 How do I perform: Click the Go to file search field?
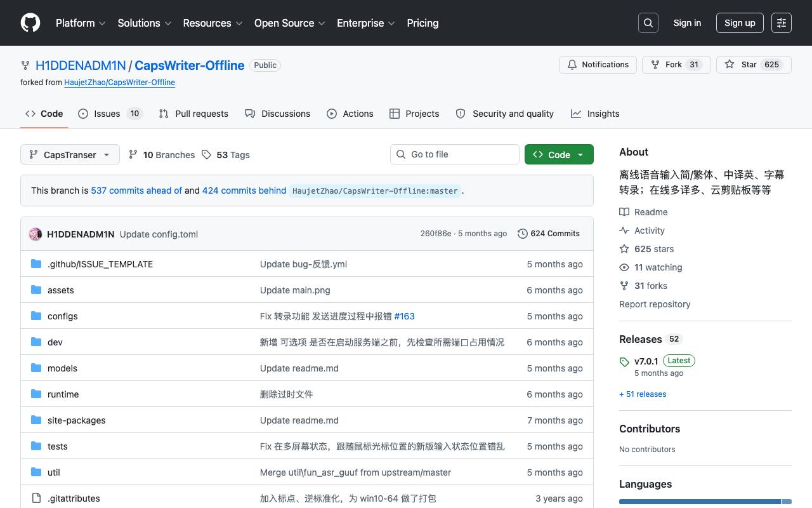[x=455, y=154]
